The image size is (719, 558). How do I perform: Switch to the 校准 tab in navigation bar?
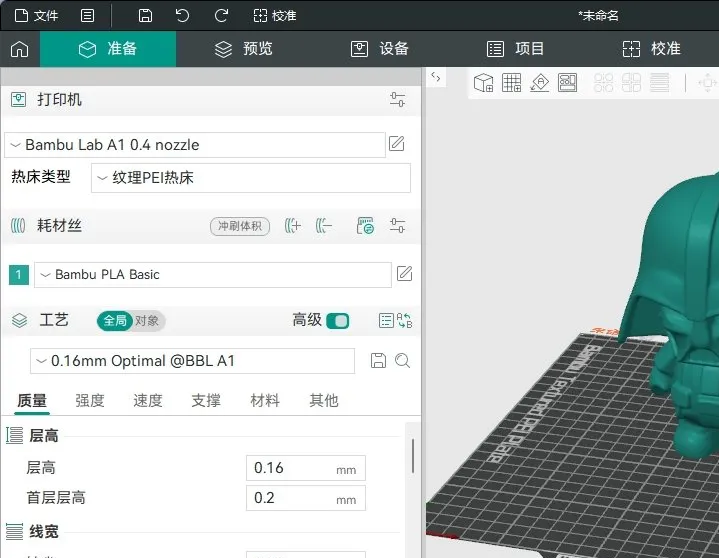652,49
